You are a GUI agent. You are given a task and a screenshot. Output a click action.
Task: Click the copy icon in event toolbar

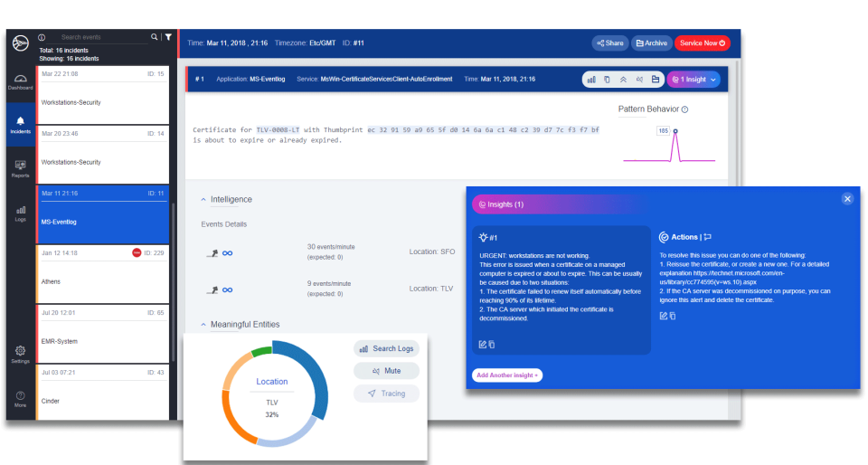click(x=608, y=80)
